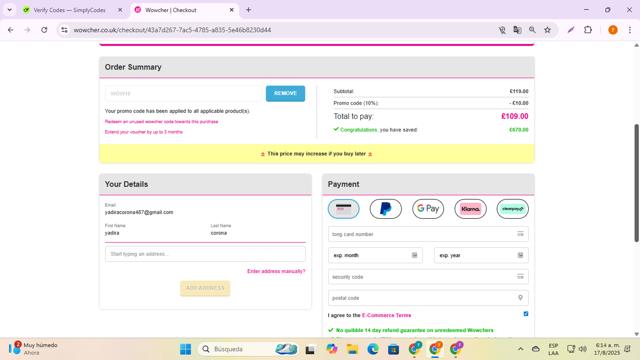Open the Copilot taskbar icon
Viewport: 640px width, 360px height.
point(331,349)
